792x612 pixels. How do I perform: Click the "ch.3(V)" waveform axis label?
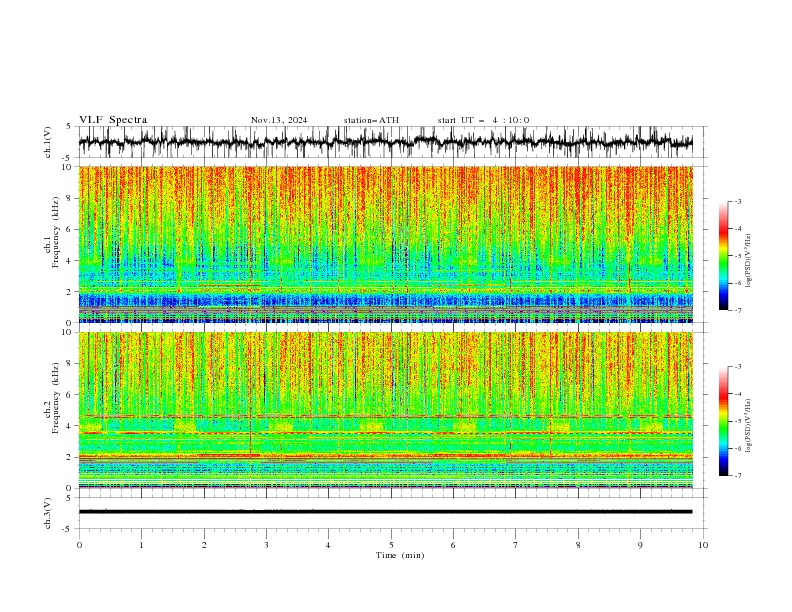point(48,513)
